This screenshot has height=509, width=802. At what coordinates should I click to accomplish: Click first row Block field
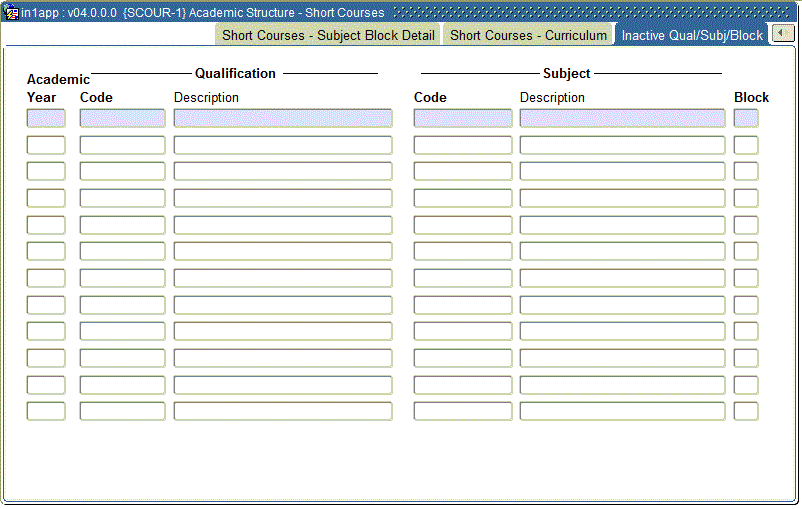(746, 118)
